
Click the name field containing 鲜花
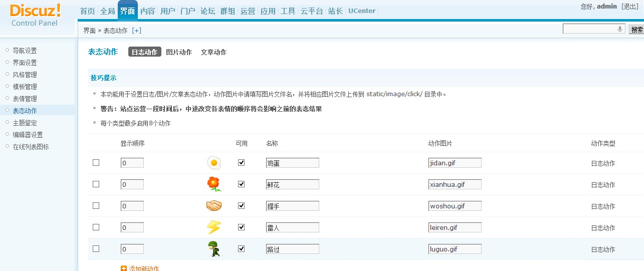(x=293, y=184)
